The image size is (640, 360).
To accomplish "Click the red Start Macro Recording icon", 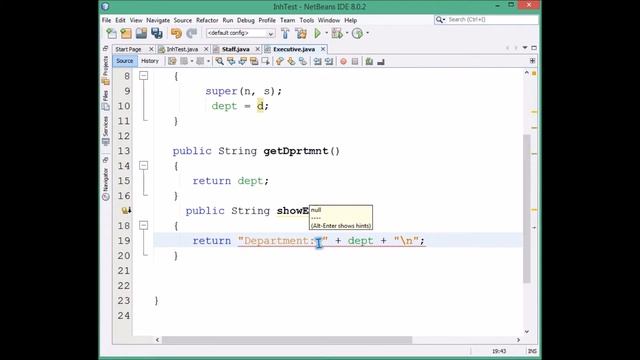I will pos(344,61).
